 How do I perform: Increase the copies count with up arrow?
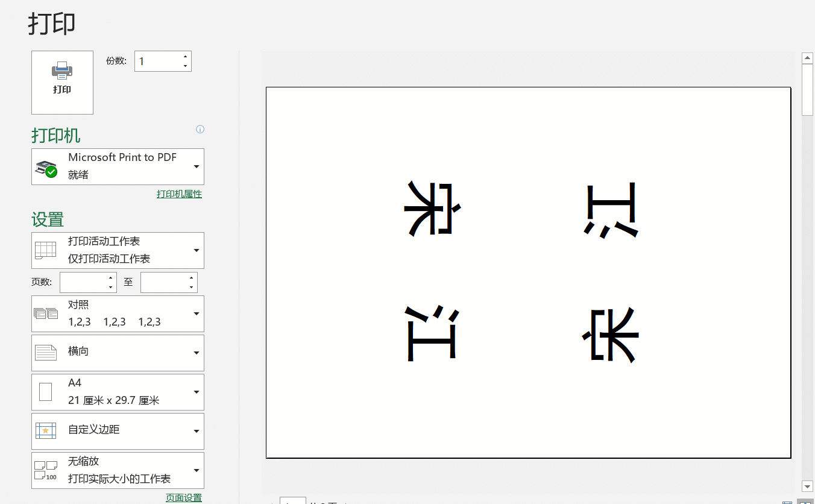[185, 57]
